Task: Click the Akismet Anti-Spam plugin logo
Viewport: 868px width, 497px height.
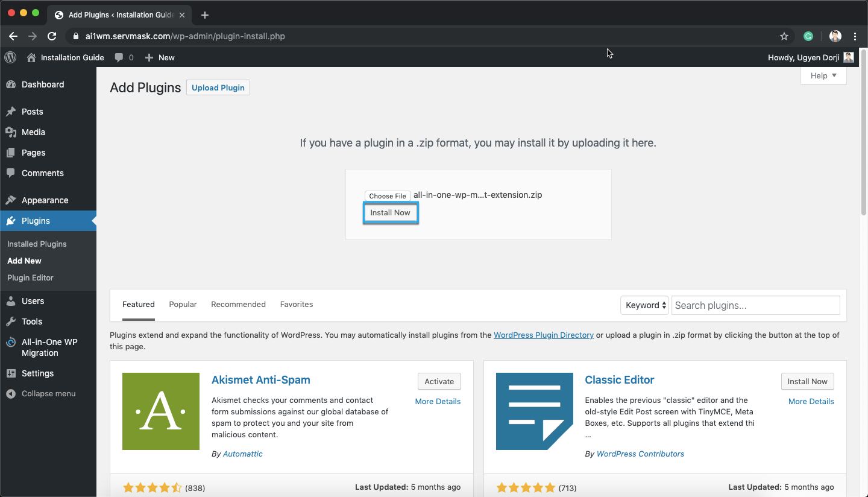Action: click(x=161, y=411)
